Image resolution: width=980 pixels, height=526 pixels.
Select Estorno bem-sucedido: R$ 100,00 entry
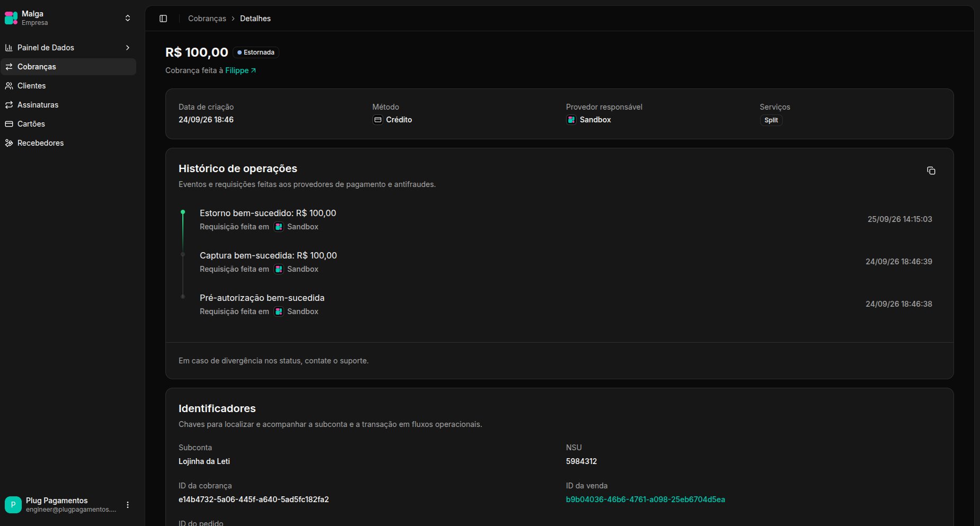[268, 213]
